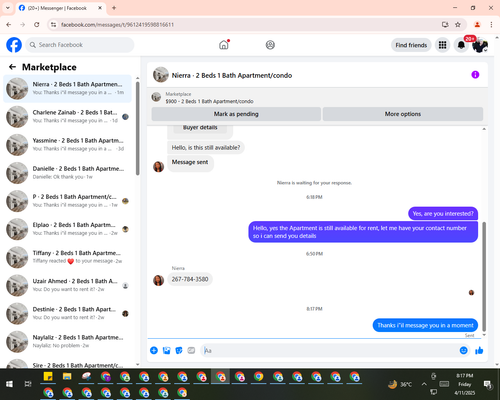
Task: Open the taskbar clock and date
Action: tap(465, 384)
